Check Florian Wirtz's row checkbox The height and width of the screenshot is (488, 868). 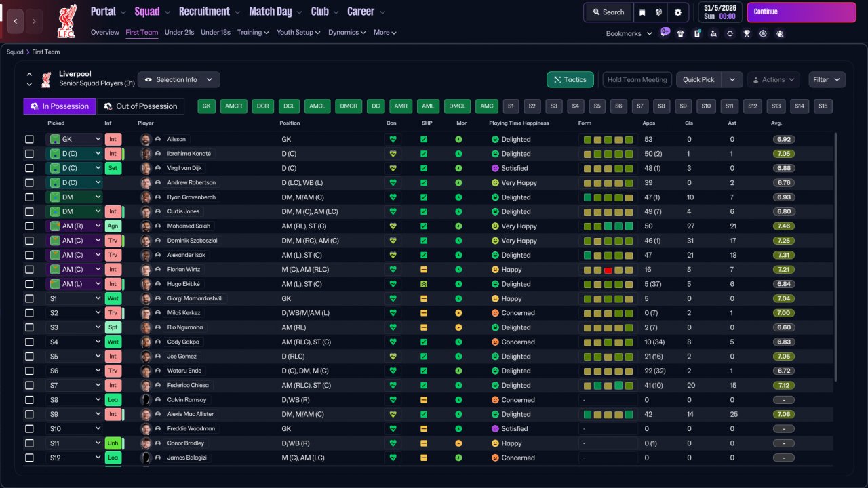[29, 270]
